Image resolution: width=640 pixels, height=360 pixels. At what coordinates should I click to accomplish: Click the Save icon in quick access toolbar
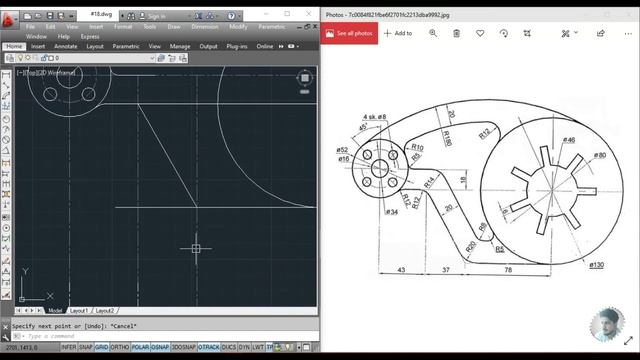(50, 16)
